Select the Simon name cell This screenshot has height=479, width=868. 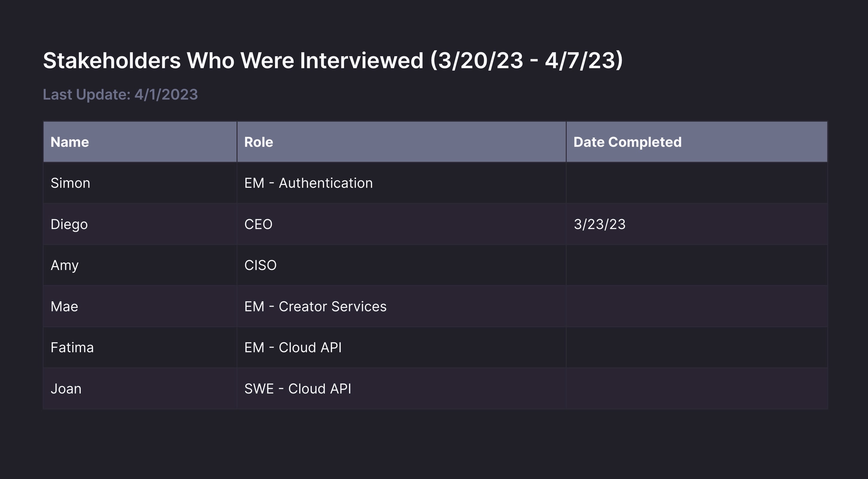coord(140,183)
